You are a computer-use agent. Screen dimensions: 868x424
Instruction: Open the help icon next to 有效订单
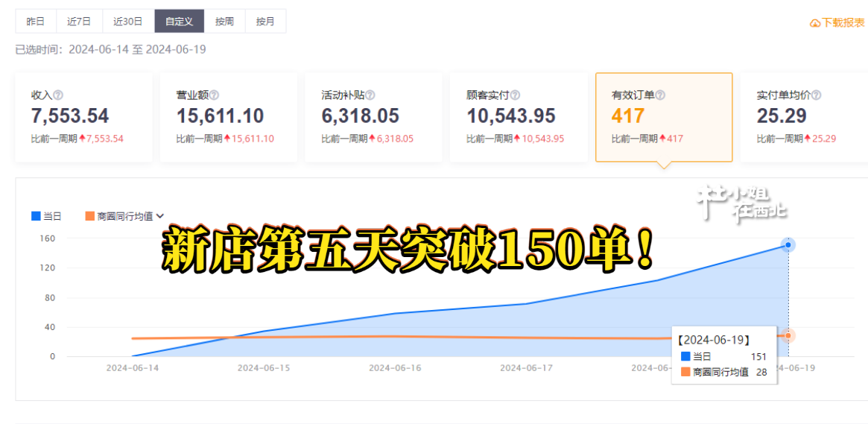pyautogui.click(x=660, y=95)
